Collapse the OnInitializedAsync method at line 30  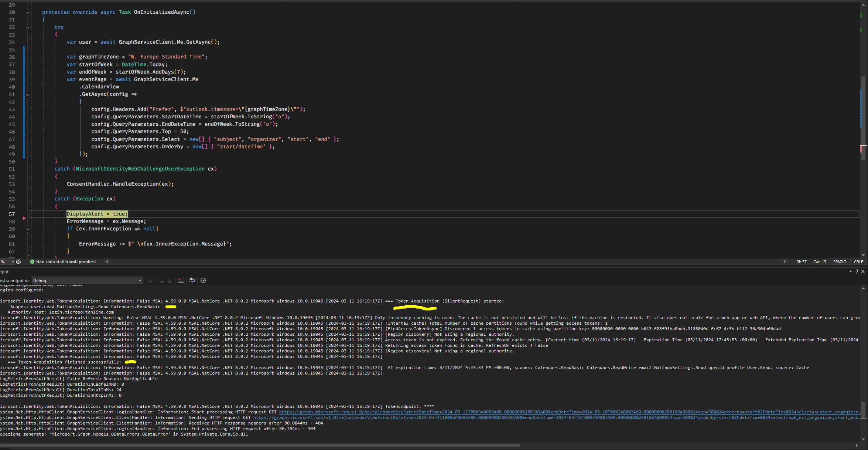[x=28, y=12]
